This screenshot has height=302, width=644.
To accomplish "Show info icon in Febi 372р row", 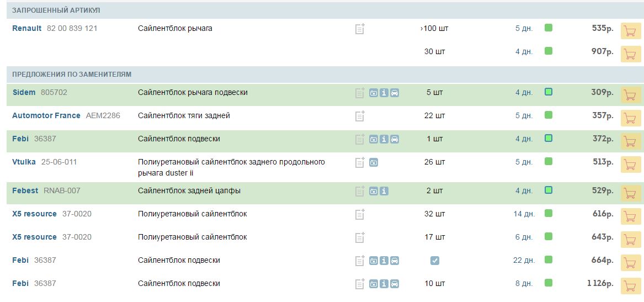I will (384, 139).
